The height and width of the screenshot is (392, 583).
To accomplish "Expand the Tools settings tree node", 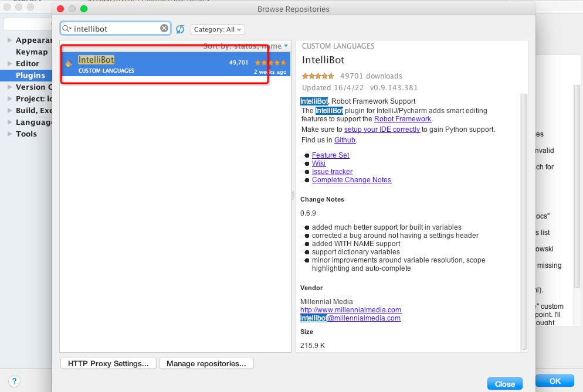I will [9, 134].
